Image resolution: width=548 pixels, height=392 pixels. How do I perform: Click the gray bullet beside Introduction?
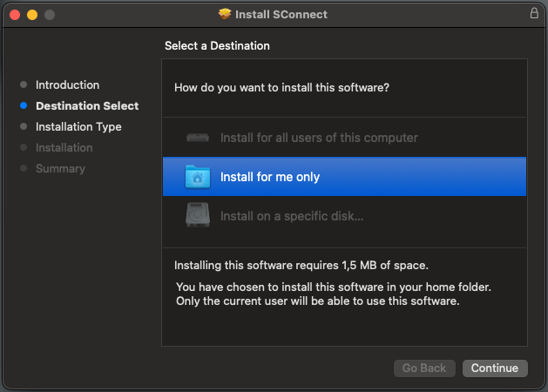click(x=24, y=84)
